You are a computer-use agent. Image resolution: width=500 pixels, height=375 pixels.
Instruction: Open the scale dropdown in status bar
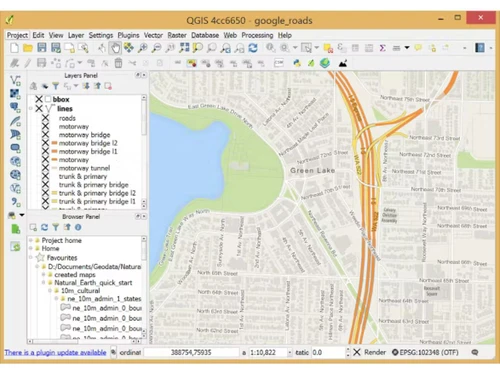(x=289, y=352)
